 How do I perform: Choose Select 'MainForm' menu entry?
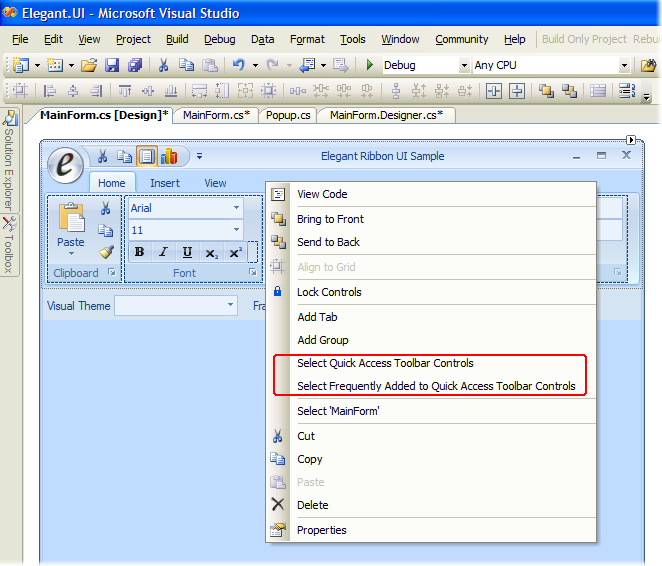pyautogui.click(x=431, y=411)
